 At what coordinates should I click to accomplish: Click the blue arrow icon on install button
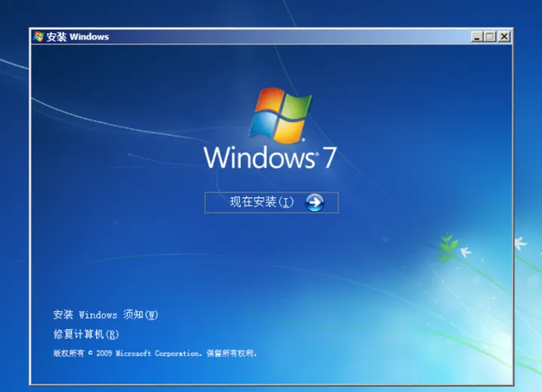point(315,202)
